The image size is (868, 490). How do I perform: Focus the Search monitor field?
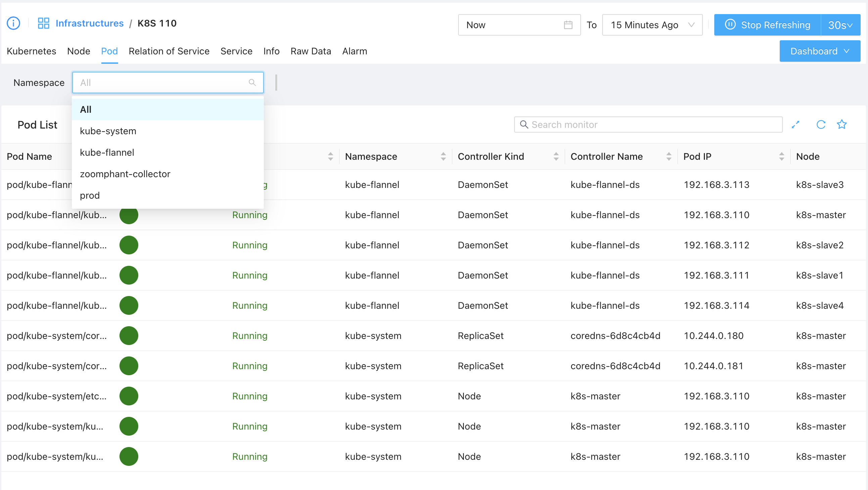point(648,125)
